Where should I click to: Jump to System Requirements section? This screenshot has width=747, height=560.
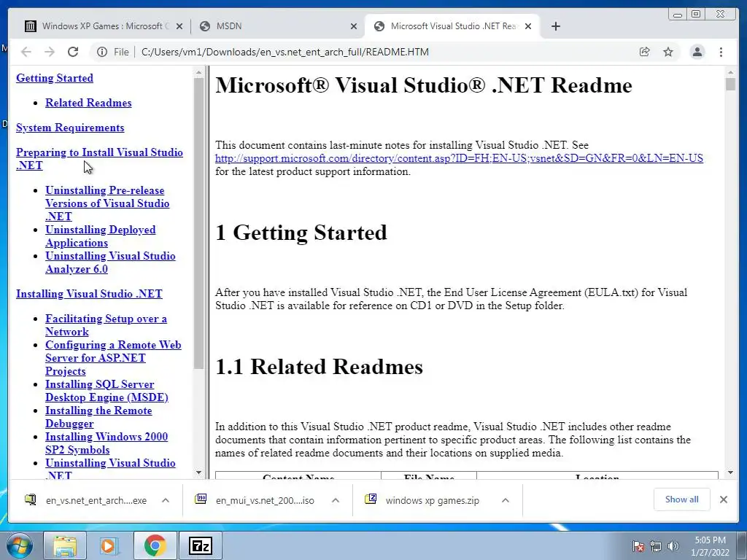(x=70, y=128)
